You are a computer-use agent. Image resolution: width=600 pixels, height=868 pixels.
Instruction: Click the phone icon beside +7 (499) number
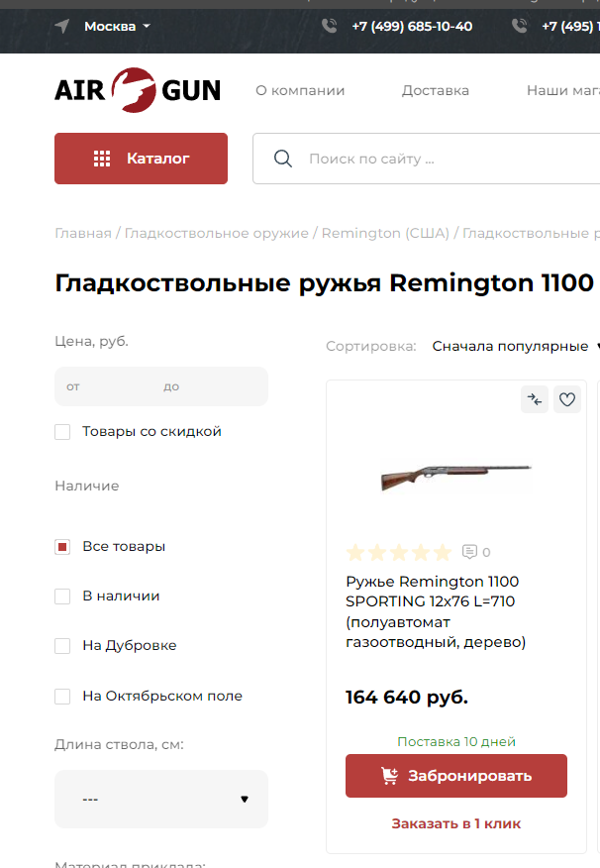330,26
